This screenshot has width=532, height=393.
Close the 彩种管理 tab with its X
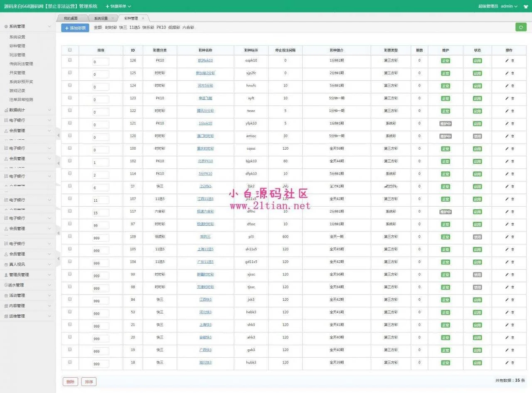point(143,18)
